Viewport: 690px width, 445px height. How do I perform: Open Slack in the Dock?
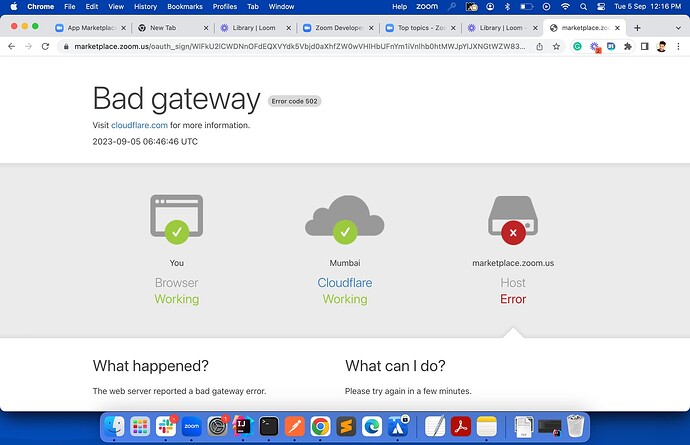[166, 426]
